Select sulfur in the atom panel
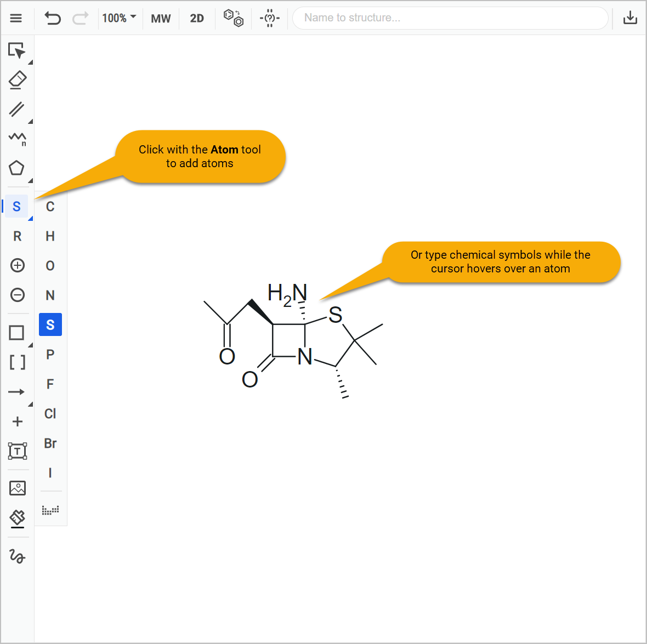647x644 pixels. (x=50, y=324)
